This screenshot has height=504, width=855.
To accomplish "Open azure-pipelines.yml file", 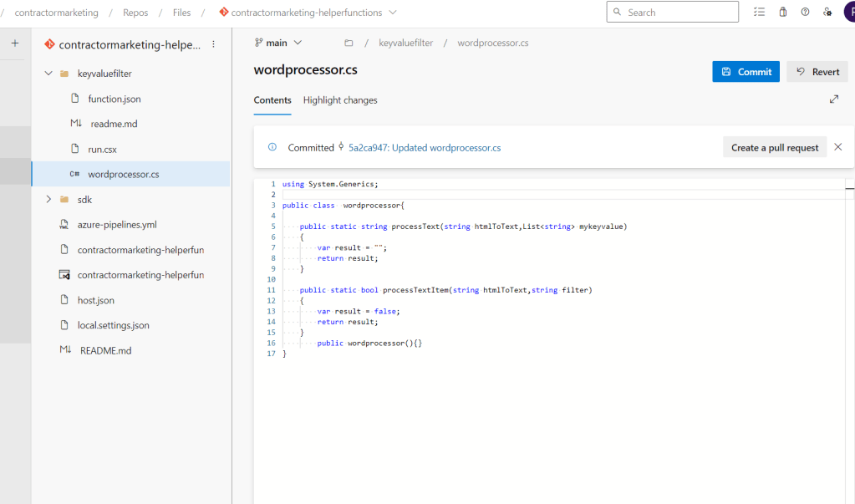I will tap(117, 224).
